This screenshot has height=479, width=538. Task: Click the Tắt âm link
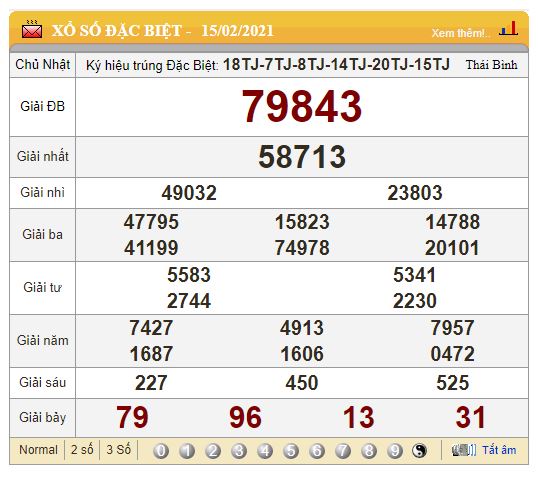tap(499, 450)
